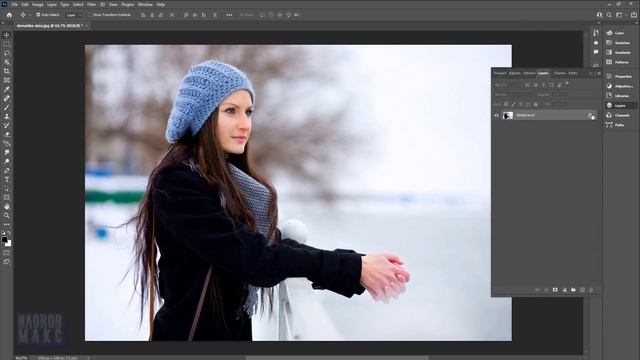The width and height of the screenshot is (640, 360).
Task: Click Background layer thumbnail
Action: tap(508, 116)
